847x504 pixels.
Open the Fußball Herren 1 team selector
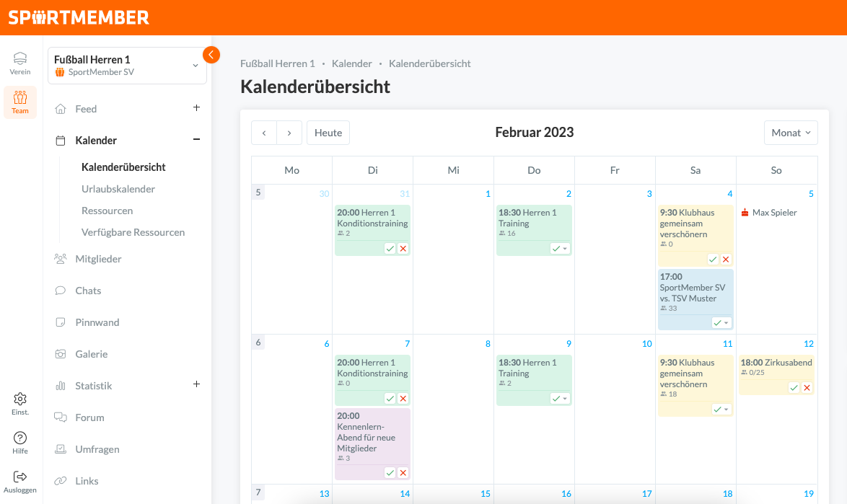pyautogui.click(x=127, y=66)
